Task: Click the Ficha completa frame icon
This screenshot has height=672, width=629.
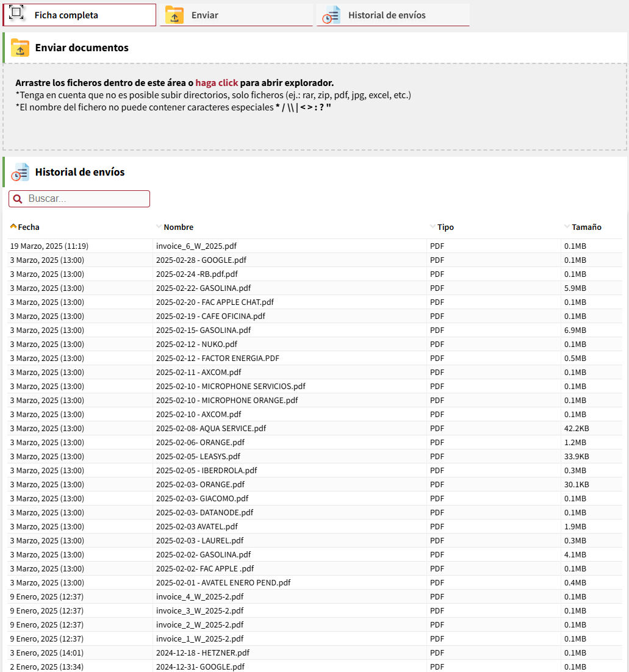Action: pyautogui.click(x=17, y=13)
